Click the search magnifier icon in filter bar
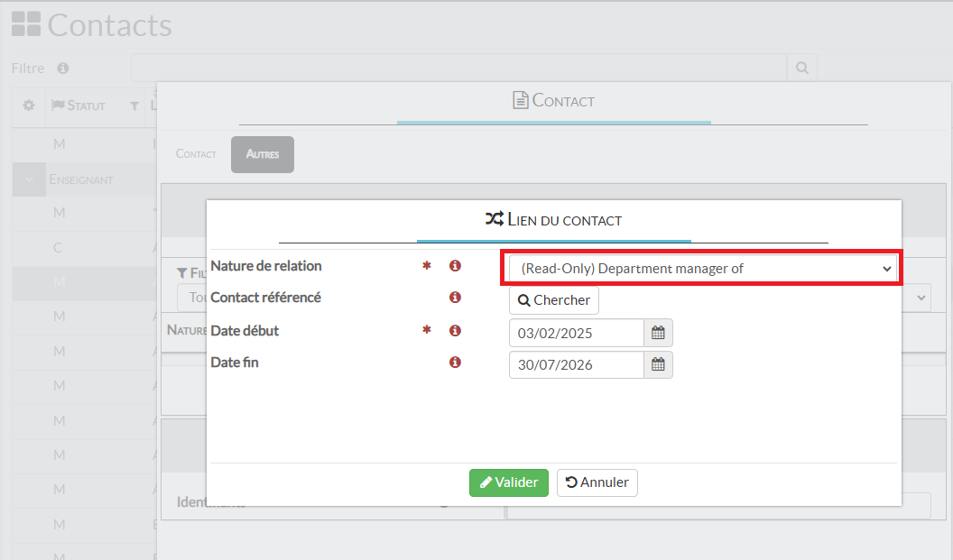Image resolution: width=953 pixels, height=560 pixels. pos(801,68)
